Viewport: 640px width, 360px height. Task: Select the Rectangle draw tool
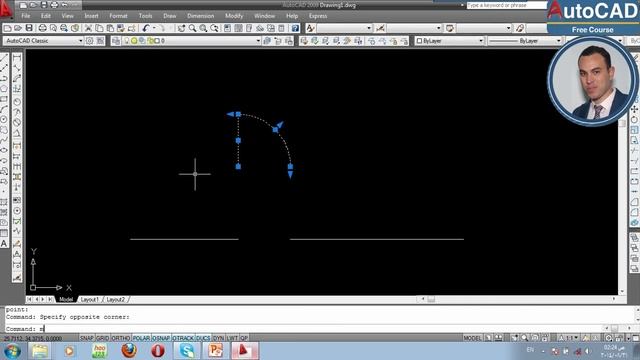(x=4, y=99)
